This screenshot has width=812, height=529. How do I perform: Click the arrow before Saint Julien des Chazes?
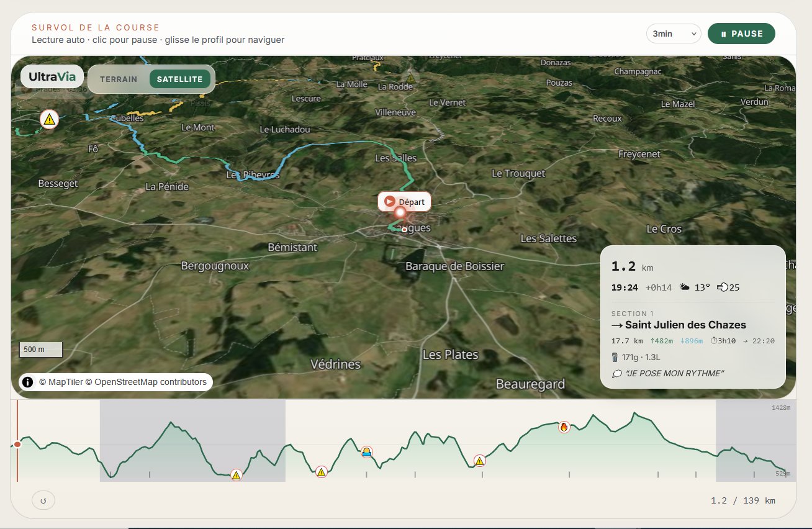[x=617, y=325]
